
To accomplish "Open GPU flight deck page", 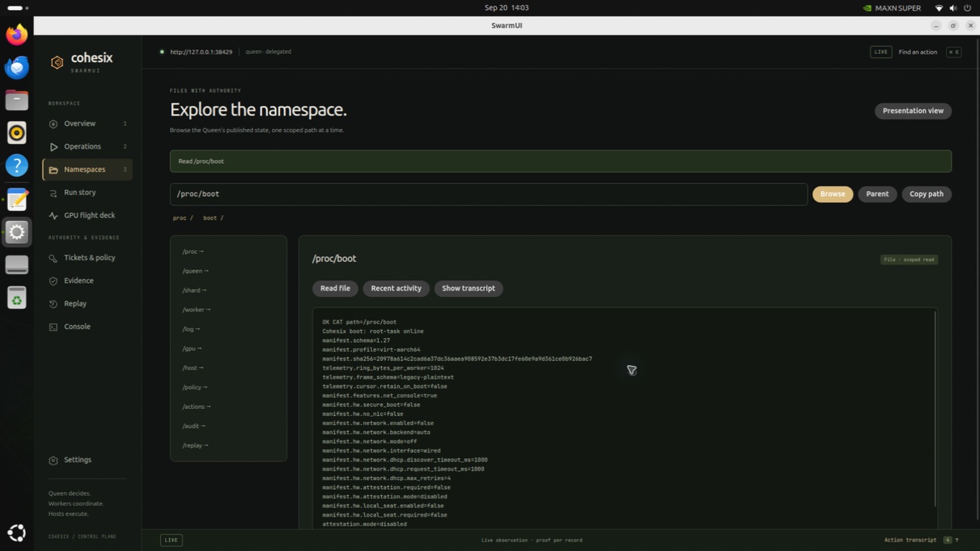I will click(87, 215).
